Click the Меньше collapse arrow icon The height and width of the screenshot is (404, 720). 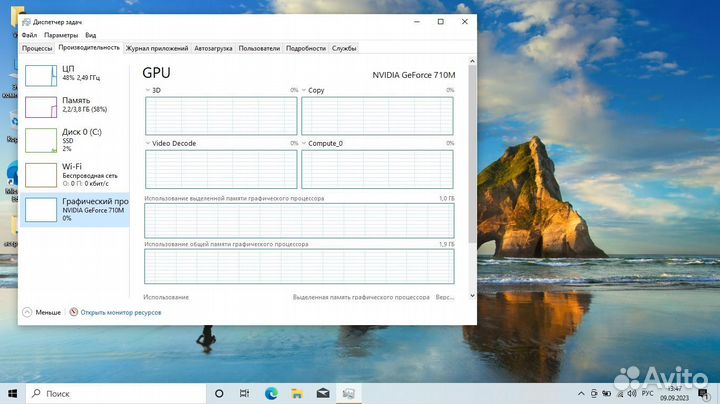tap(27, 312)
